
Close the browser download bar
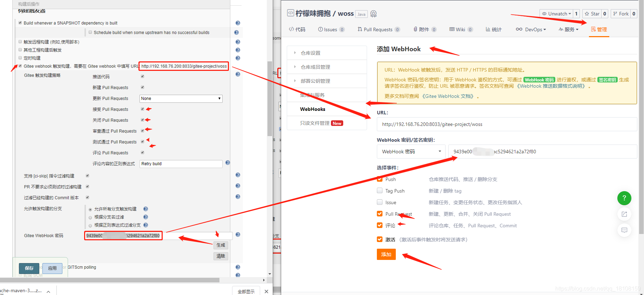(x=266, y=291)
